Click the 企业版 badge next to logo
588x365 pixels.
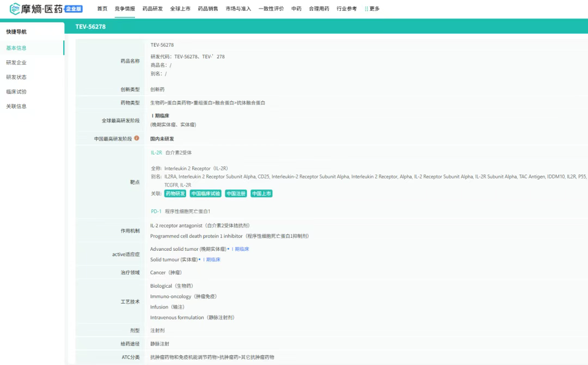coord(73,9)
